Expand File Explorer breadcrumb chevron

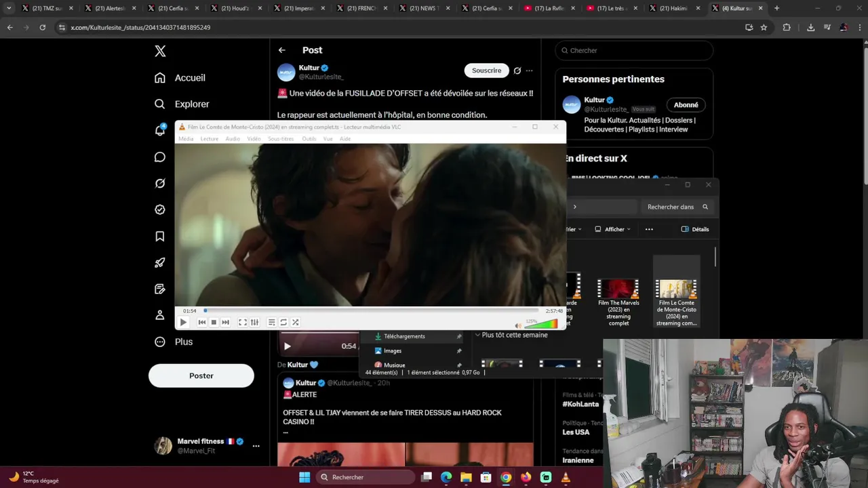pyautogui.click(x=575, y=207)
